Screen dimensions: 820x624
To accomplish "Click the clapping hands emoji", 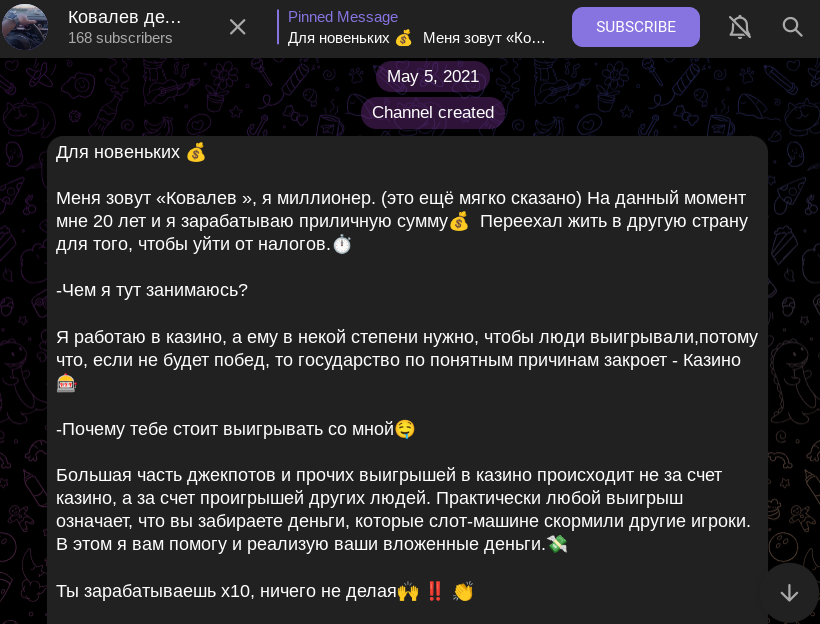I will click(x=463, y=591).
